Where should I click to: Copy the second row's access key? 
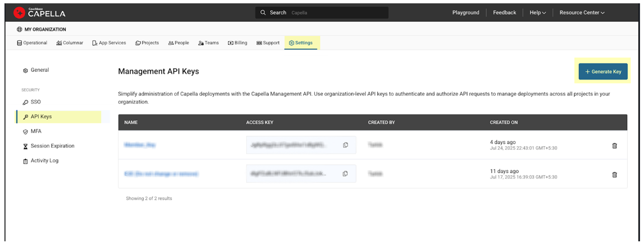pos(345,174)
